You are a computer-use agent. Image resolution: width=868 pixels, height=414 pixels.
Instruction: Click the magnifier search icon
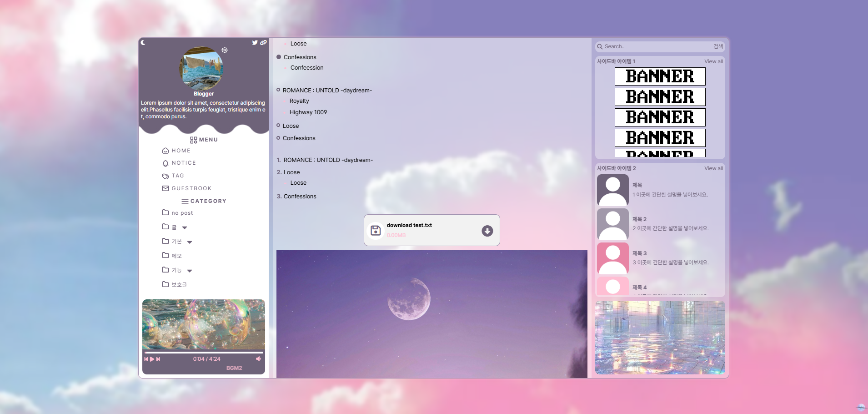pyautogui.click(x=600, y=46)
